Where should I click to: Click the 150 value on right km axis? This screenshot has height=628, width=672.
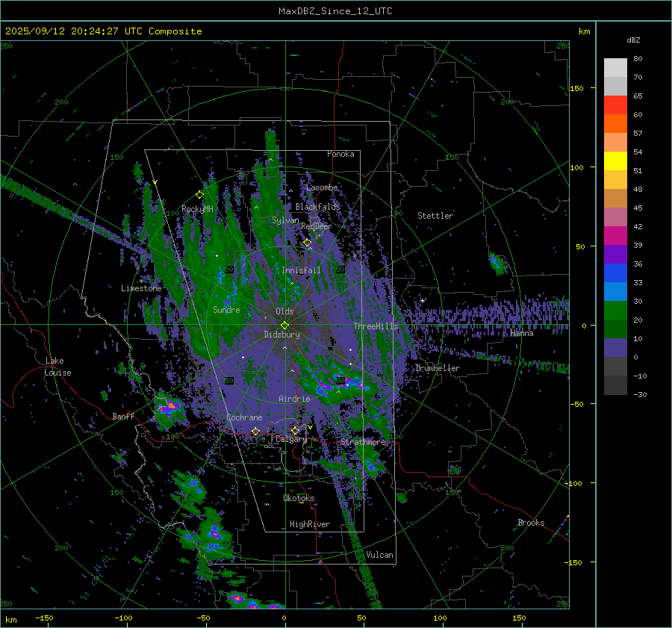click(576, 88)
